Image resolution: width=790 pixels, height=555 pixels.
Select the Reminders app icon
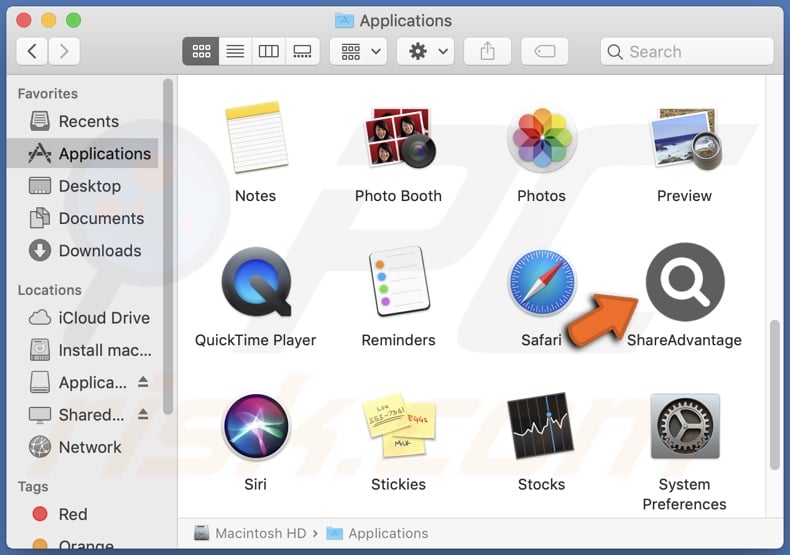pos(399,282)
